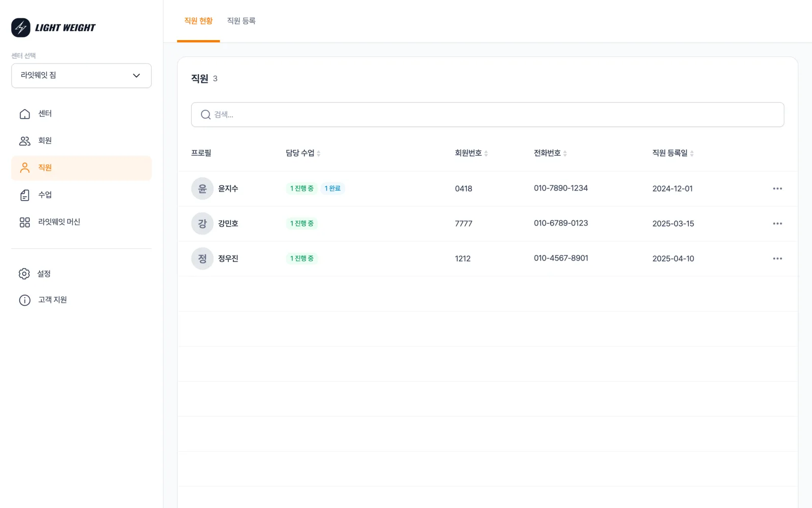Screen dimensions: 812x508
Task: Open more options for 정우진 row
Action: pos(777,259)
